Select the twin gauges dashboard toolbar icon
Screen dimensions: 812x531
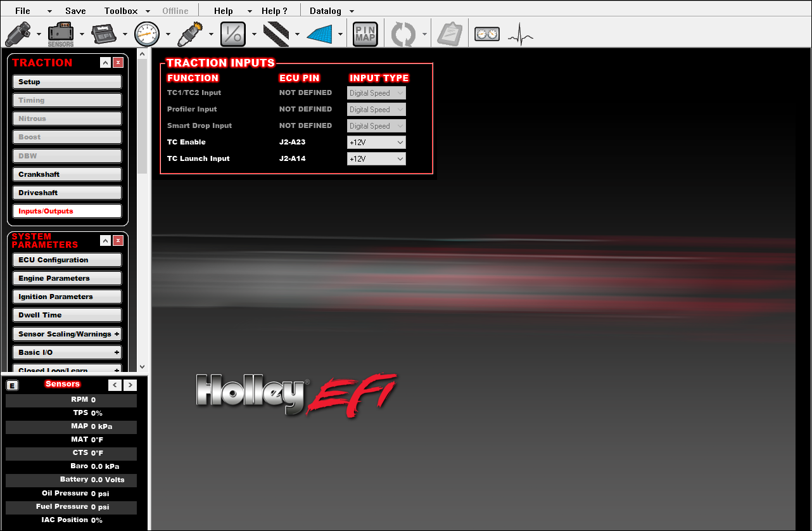(x=486, y=33)
